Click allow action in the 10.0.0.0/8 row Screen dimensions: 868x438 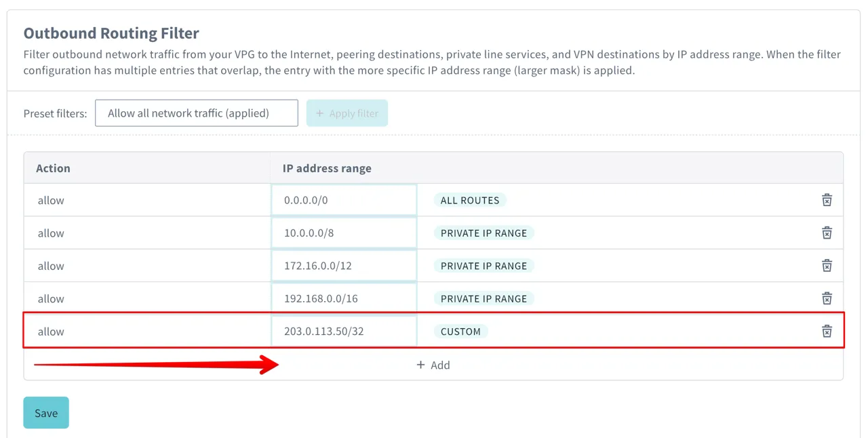pos(51,233)
